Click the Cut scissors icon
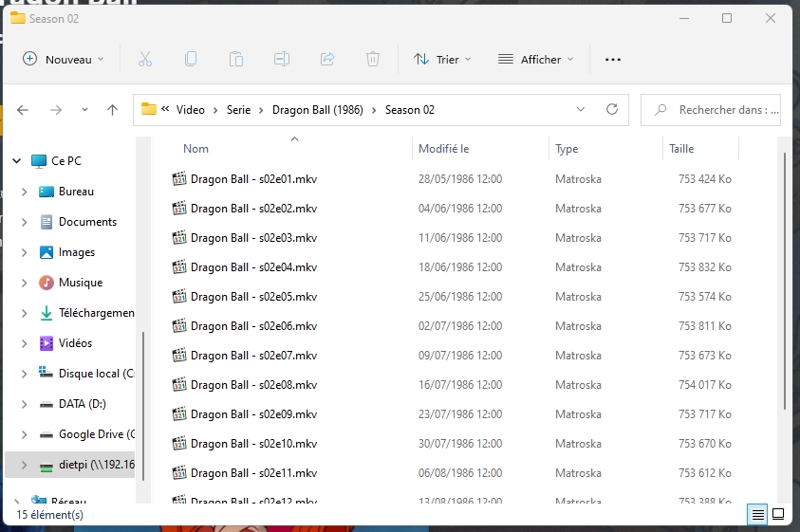The height and width of the screenshot is (532, 800). 145,59
